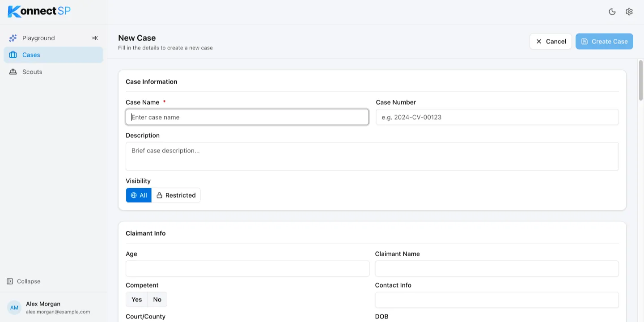Open settings gear icon

pos(629,12)
